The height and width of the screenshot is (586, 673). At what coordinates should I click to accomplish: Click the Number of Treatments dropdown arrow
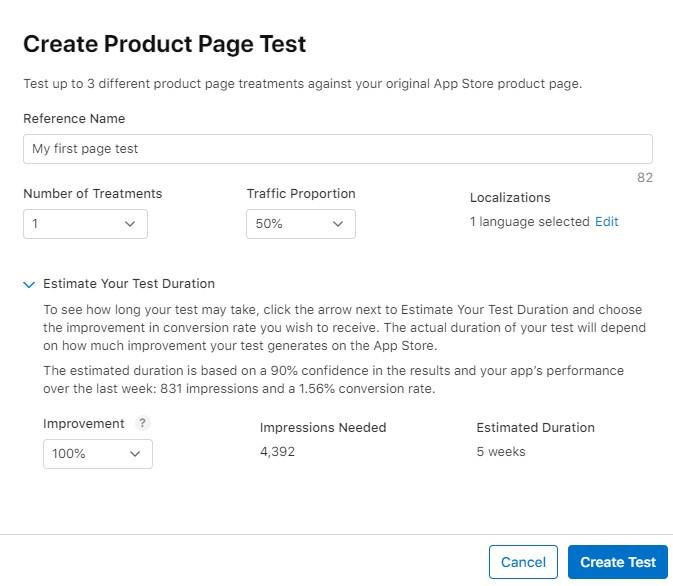pos(130,224)
